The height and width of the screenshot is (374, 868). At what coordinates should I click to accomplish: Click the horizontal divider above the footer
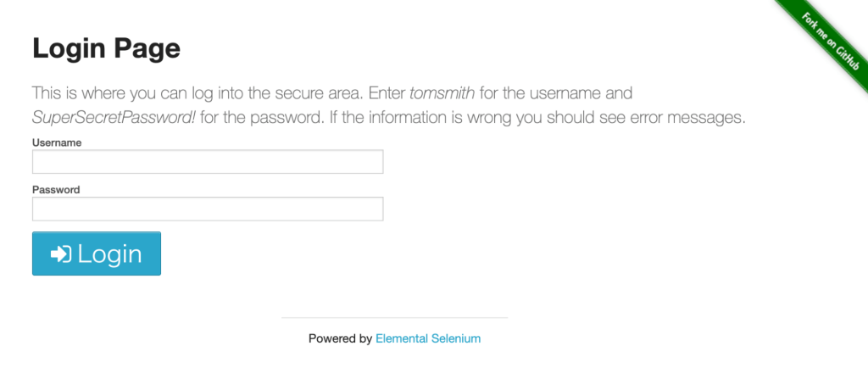(x=394, y=317)
